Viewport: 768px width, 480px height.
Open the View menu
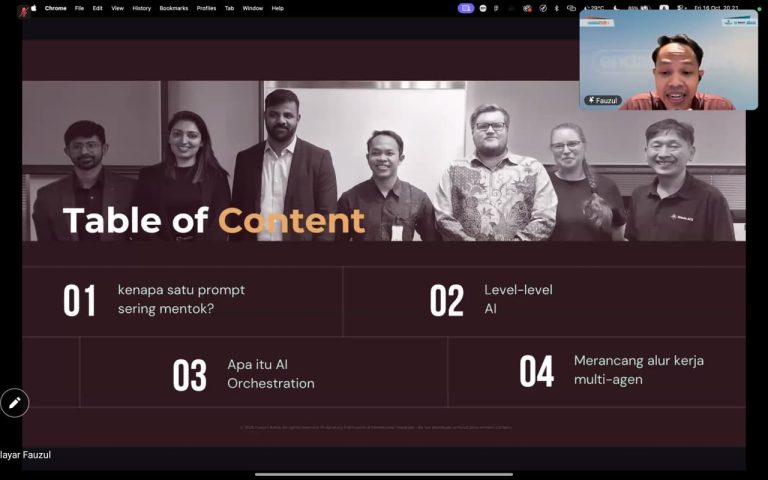(118, 8)
